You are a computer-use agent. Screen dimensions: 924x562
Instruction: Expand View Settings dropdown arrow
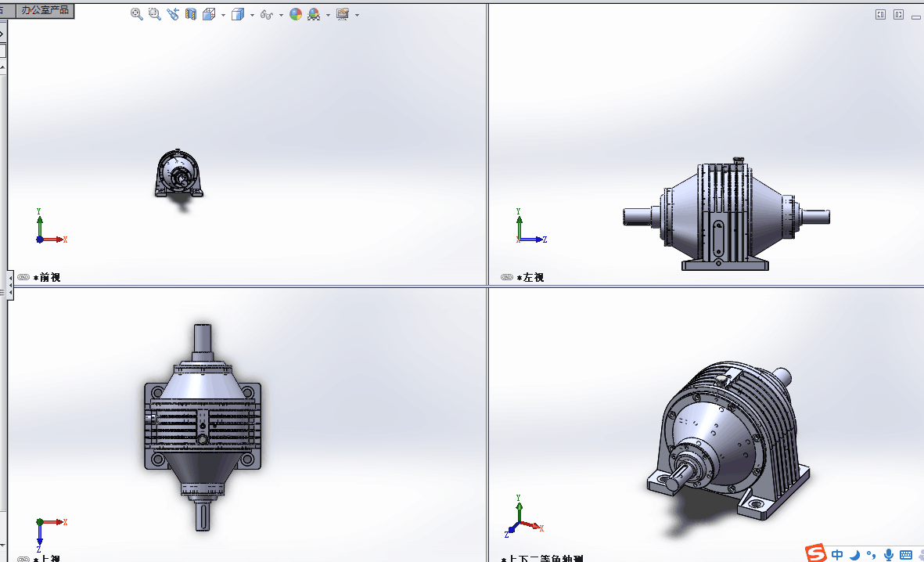point(357,15)
